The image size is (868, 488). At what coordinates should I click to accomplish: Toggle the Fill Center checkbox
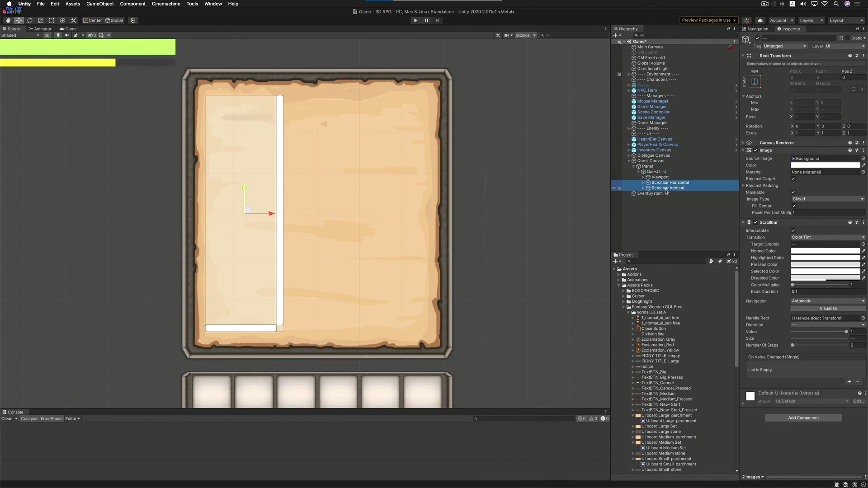[x=794, y=206]
